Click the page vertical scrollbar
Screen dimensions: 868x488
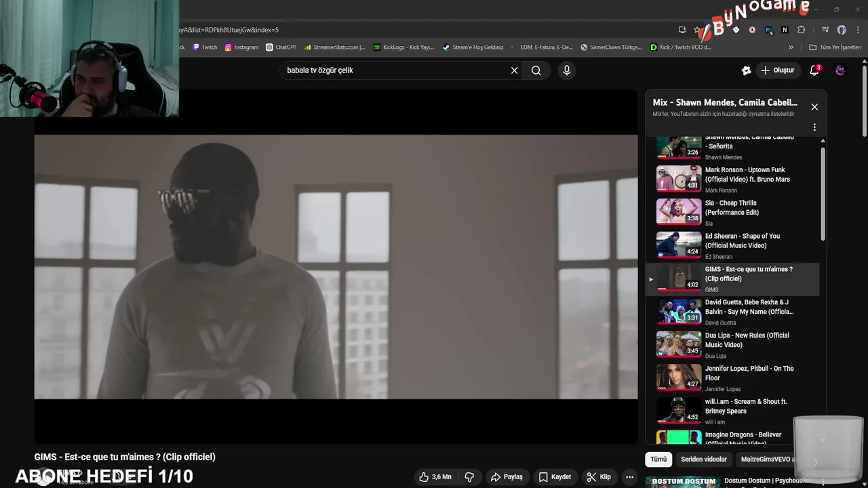click(x=864, y=102)
